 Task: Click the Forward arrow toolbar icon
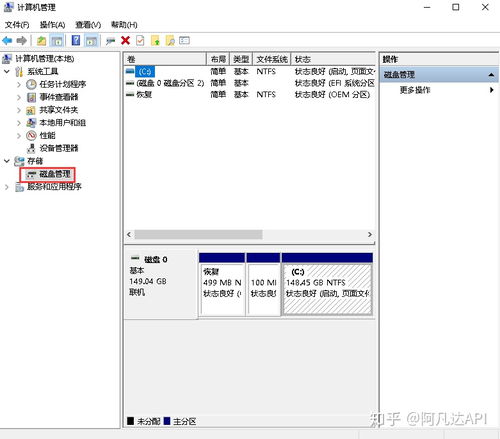[22, 41]
